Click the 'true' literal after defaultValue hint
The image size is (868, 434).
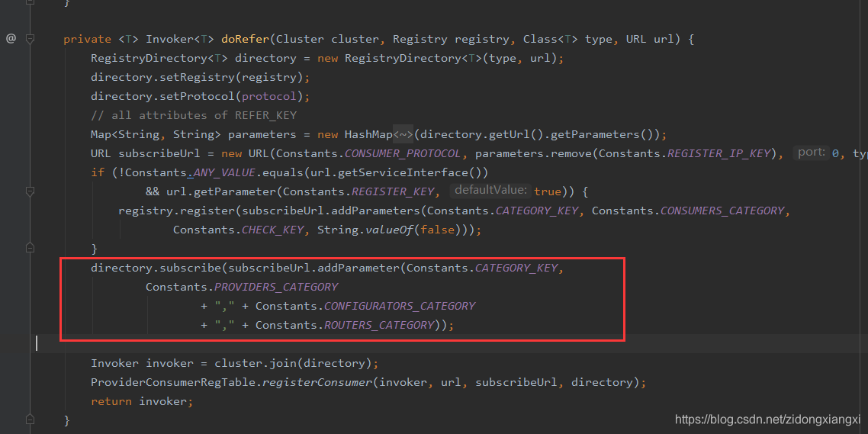coord(548,192)
